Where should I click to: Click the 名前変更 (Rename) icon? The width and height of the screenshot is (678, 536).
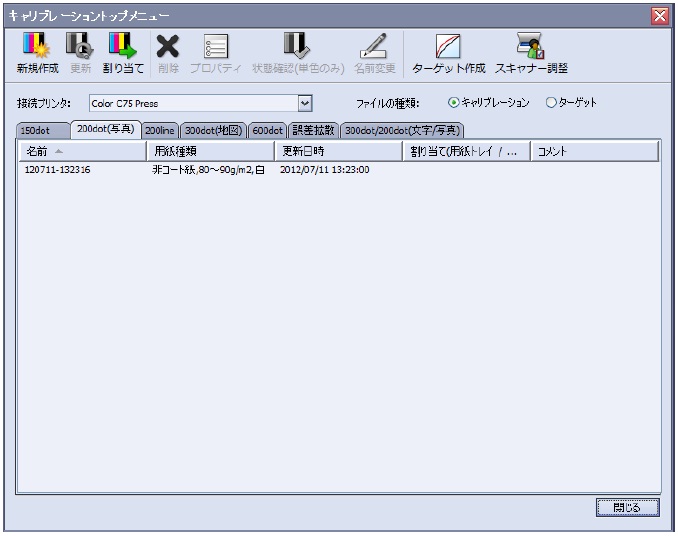coord(374,46)
